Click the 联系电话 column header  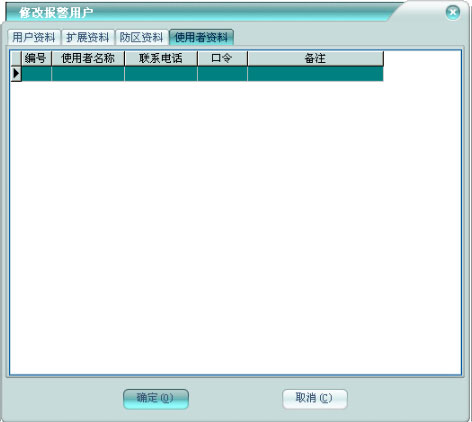(x=161, y=58)
